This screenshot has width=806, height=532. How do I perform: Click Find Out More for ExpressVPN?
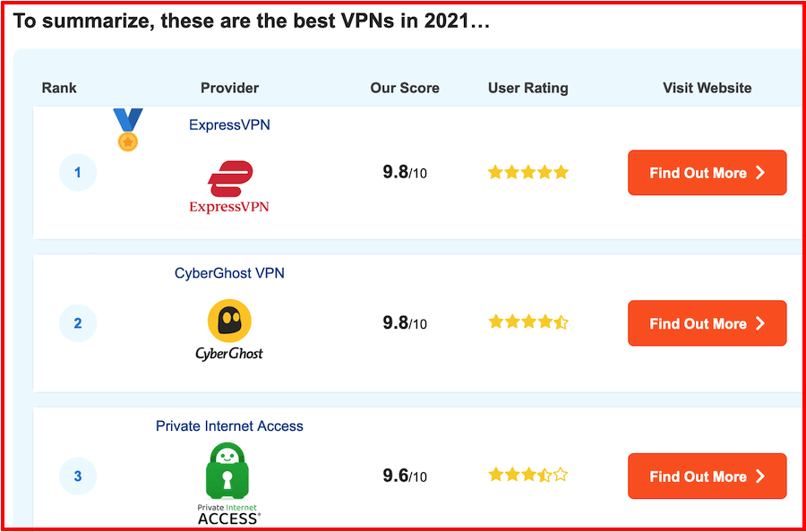pos(707,173)
